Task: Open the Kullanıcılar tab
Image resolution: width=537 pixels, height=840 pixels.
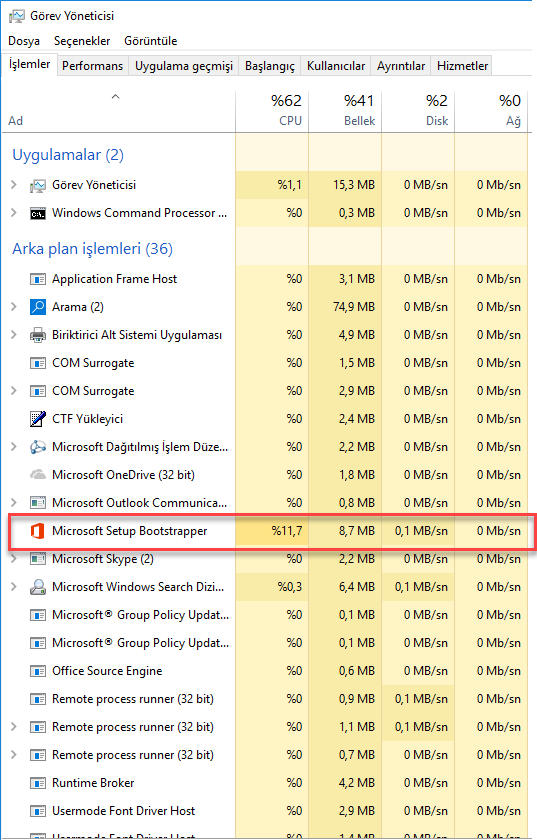Action: point(335,66)
